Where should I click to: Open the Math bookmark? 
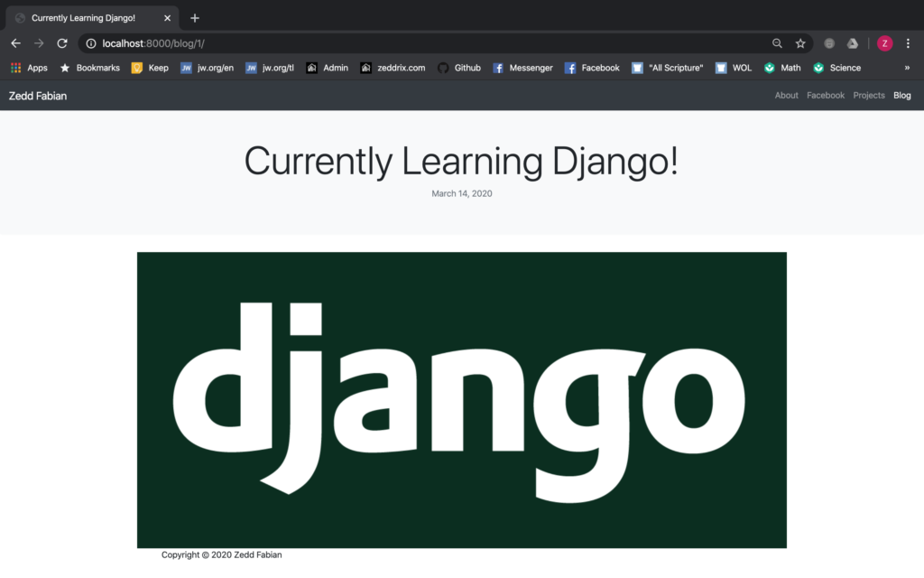(782, 68)
